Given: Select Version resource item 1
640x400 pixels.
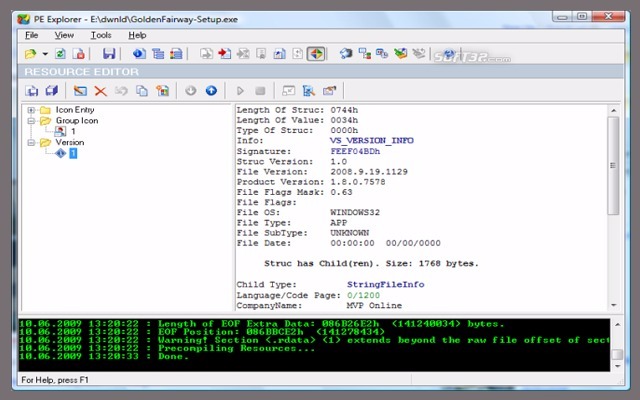Looking at the screenshot, I should [72, 154].
